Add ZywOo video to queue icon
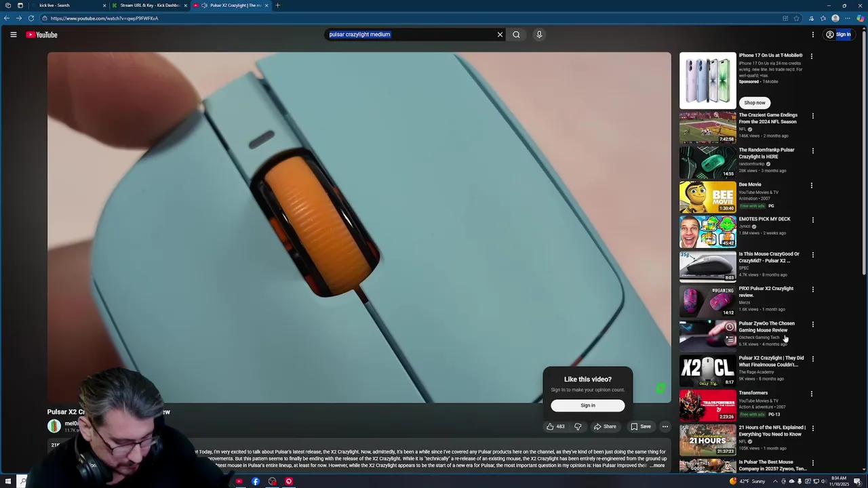This screenshot has height=488, width=868. coord(730,339)
